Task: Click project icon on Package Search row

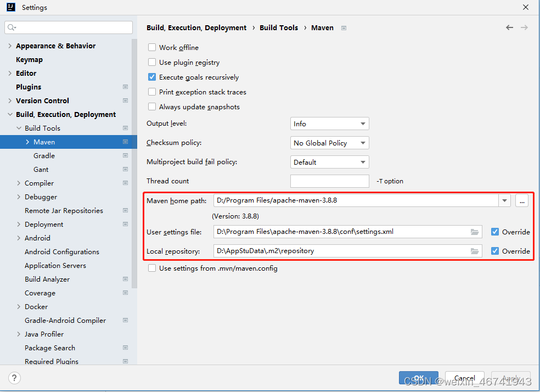Action: tap(125, 348)
